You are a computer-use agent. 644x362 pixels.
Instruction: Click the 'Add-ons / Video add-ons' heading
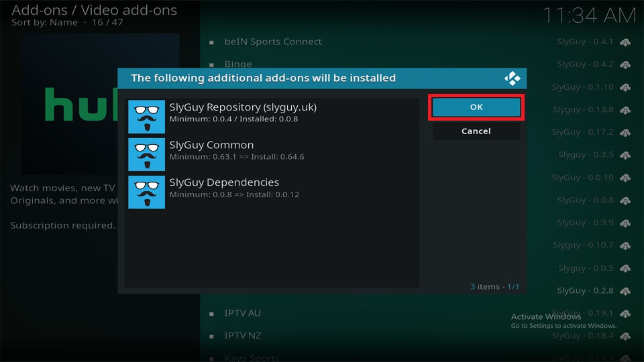tap(94, 9)
